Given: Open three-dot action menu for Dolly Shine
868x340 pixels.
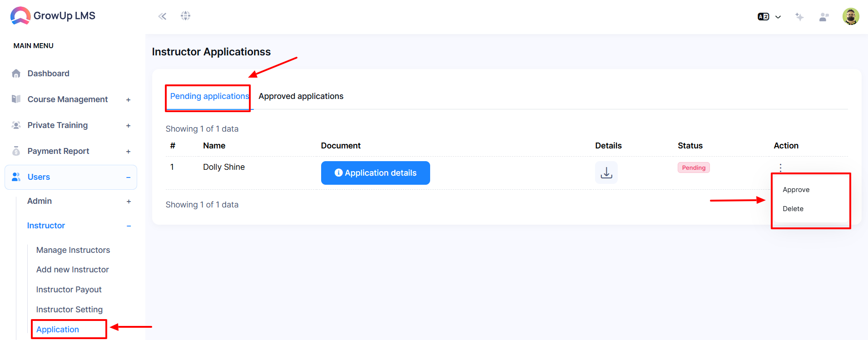Looking at the screenshot, I should 780,168.
